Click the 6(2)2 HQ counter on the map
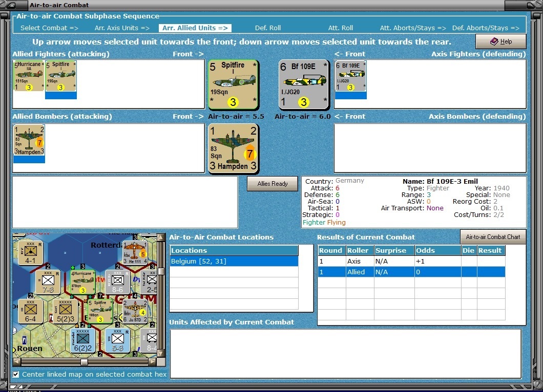Image resolution: width=543 pixels, height=392 pixels. 82,340
